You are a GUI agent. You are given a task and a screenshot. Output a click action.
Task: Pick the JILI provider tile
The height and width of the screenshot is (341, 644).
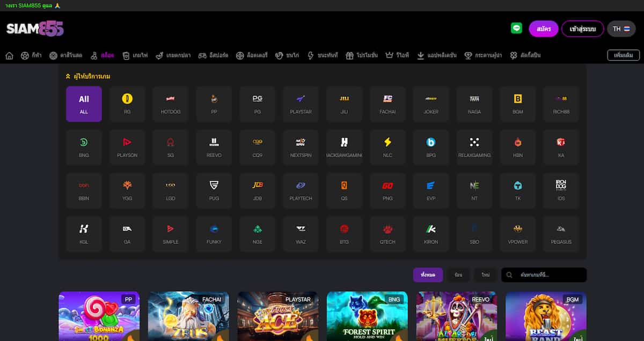coord(344,104)
